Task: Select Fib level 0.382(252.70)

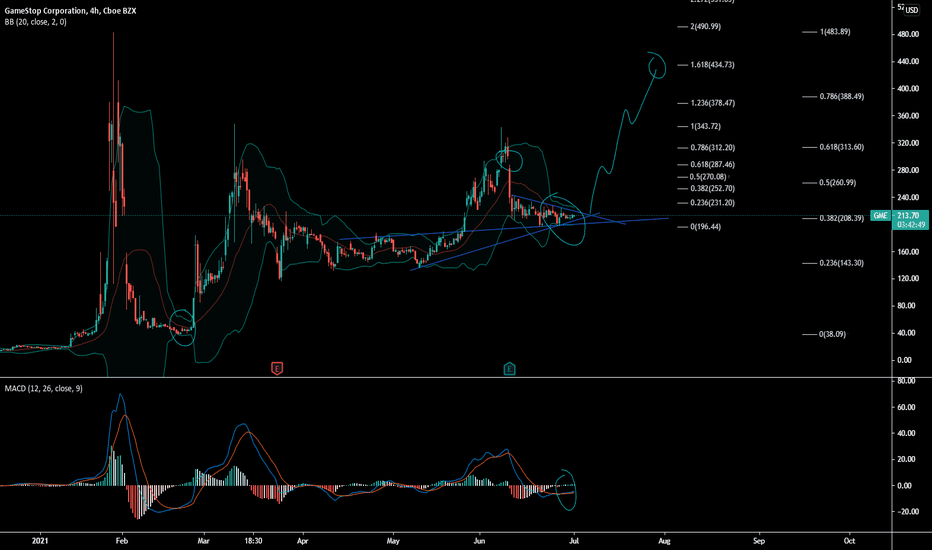Action: point(713,188)
